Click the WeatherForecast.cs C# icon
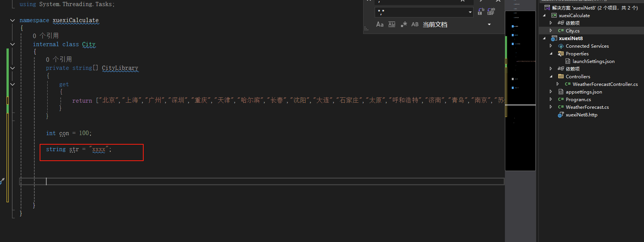This screenshot has height=242, width=644. click(561, 107)
